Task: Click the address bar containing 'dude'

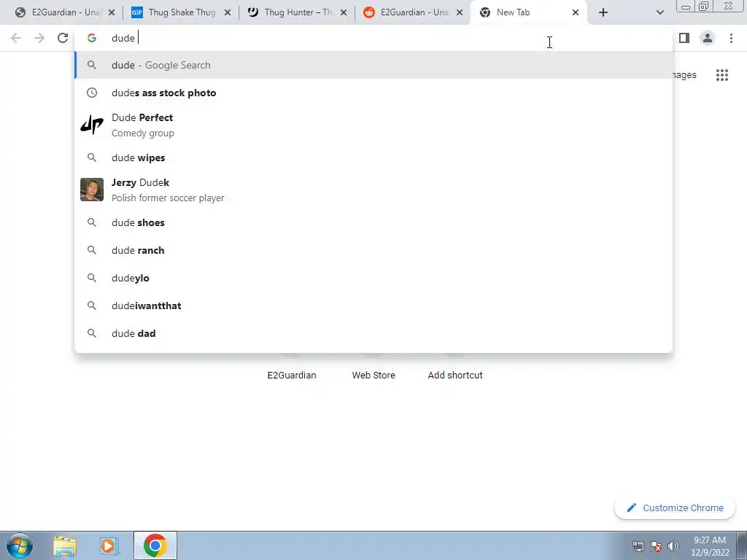Action: (373, 38)
